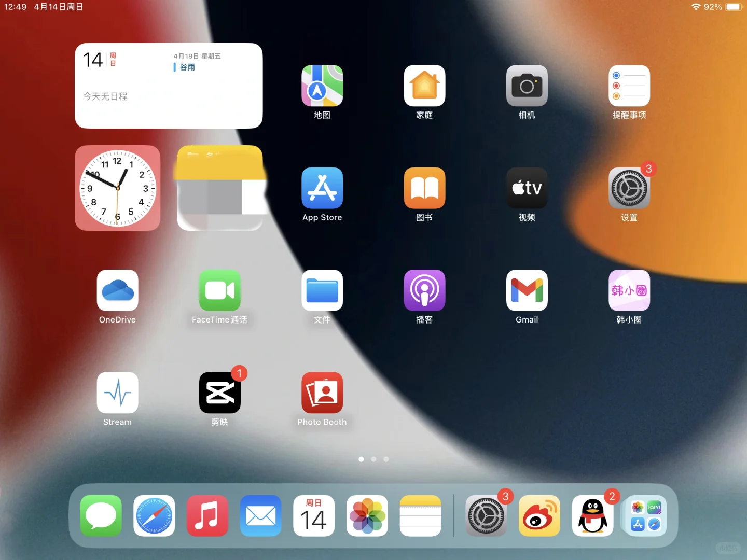Viewport: 747px width, 560px height.
Task: Launch the 剪映 (CapCut) app
Action: [220, 393]
